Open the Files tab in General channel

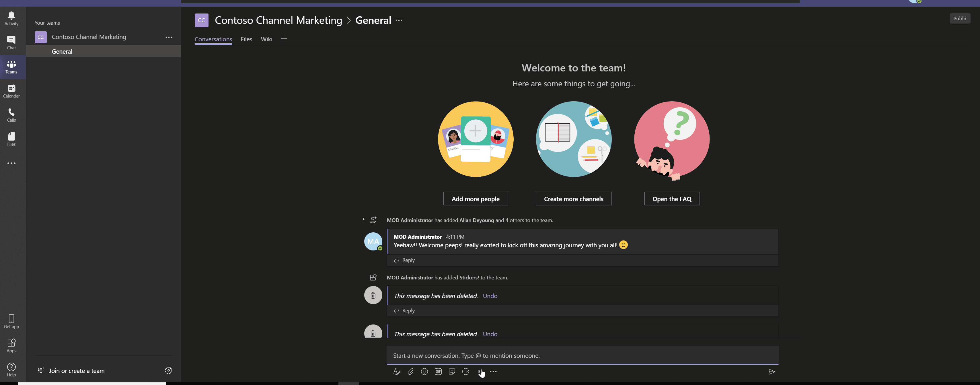[x=246, y=39]
